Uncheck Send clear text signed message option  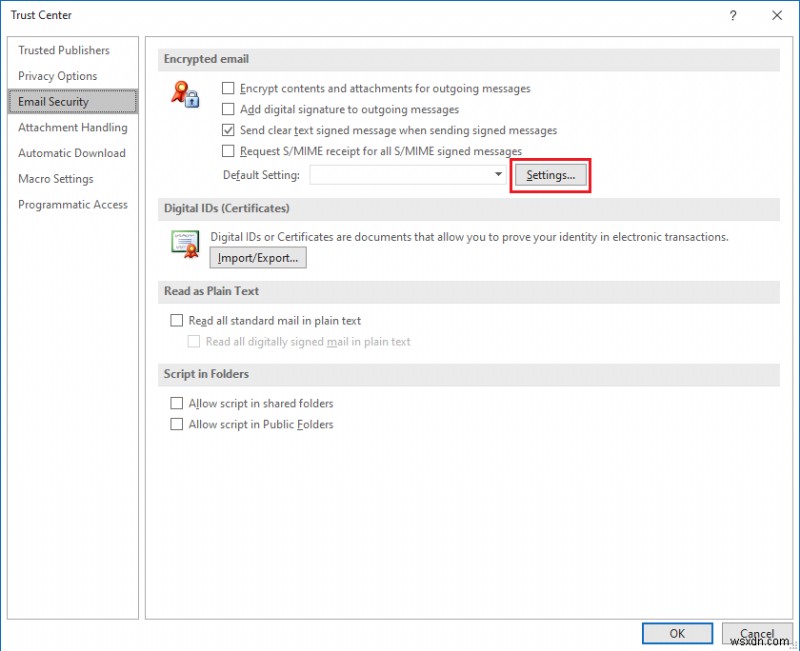[229, 130]
